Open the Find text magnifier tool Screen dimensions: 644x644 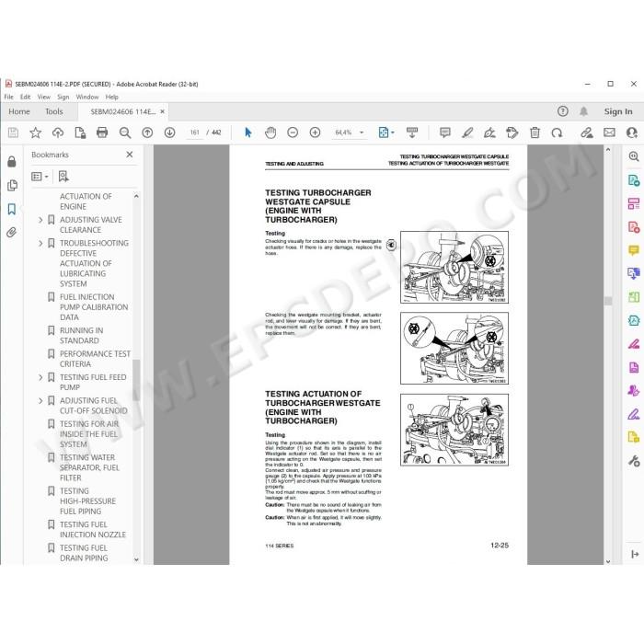coord(125,132)
